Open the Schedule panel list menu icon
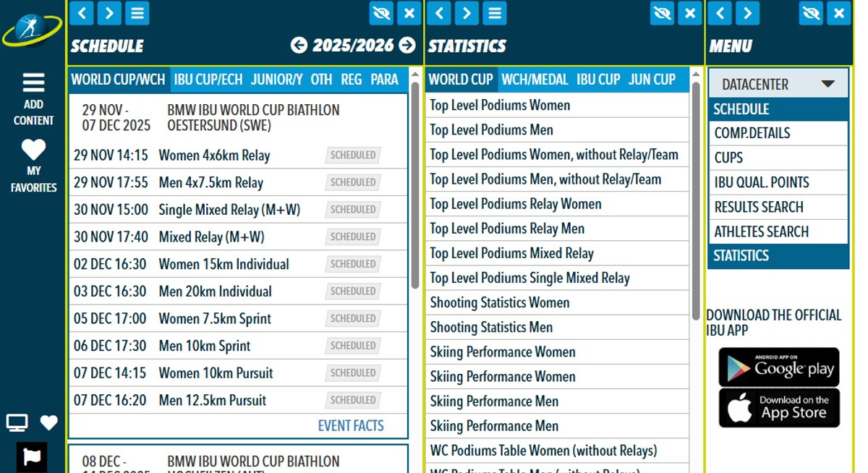 click(137, 13)
